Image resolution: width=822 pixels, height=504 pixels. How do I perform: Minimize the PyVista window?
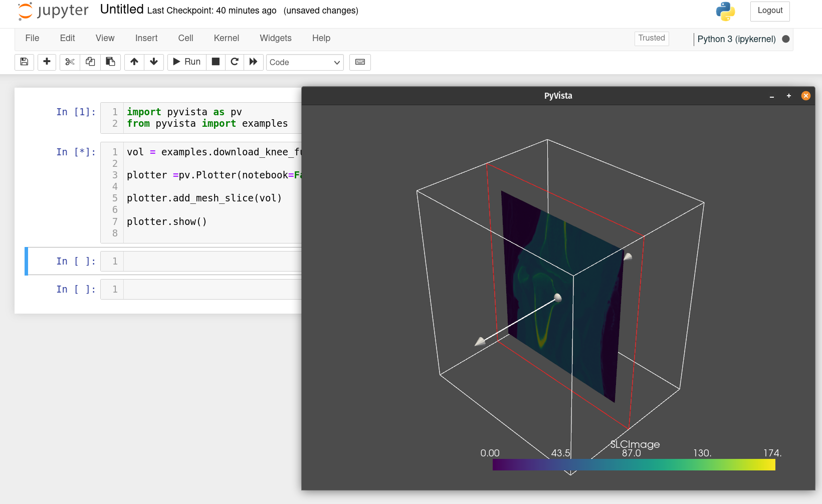[772, 96]
